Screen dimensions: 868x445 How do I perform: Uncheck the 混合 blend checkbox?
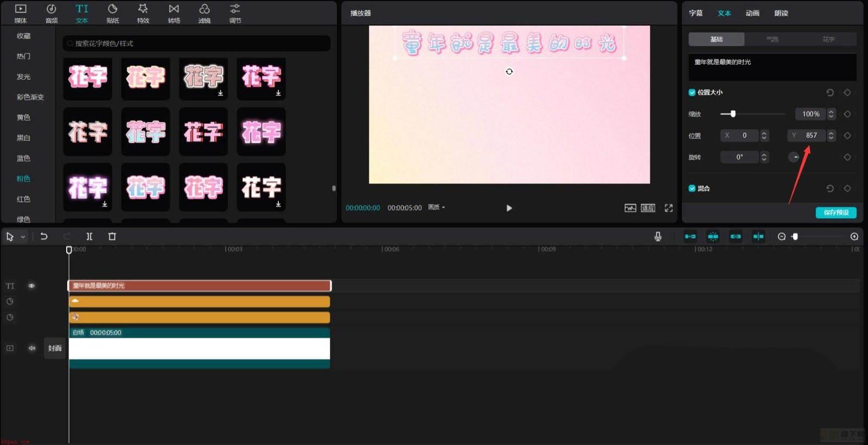(x=692, y=188)
